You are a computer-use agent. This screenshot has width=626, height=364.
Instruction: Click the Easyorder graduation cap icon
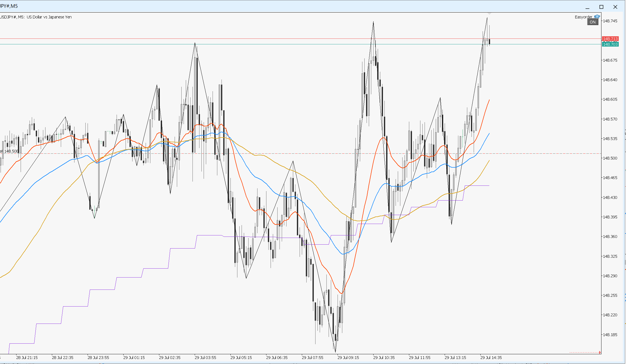[597, 17]
